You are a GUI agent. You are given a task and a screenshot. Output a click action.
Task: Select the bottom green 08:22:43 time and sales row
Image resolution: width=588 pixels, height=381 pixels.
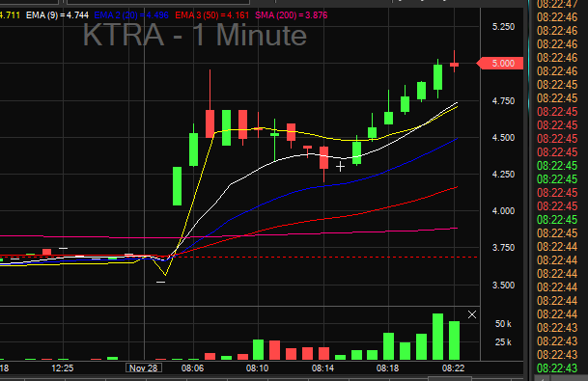pyautogui.click(x=557, y=367)
